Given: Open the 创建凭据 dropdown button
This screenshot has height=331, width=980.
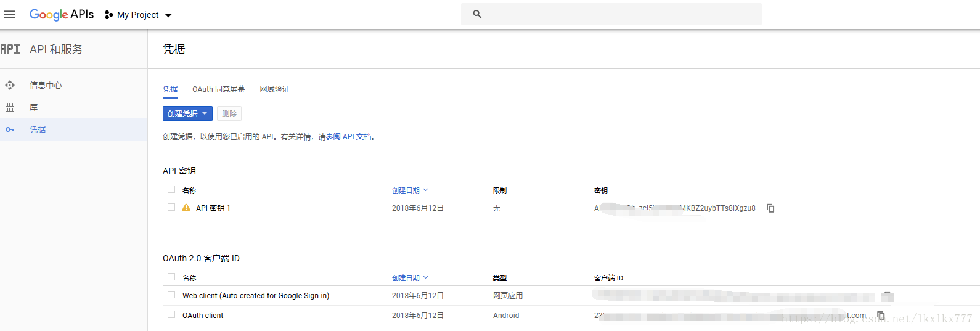Looking at the screenshot, I should click(187, 113).
